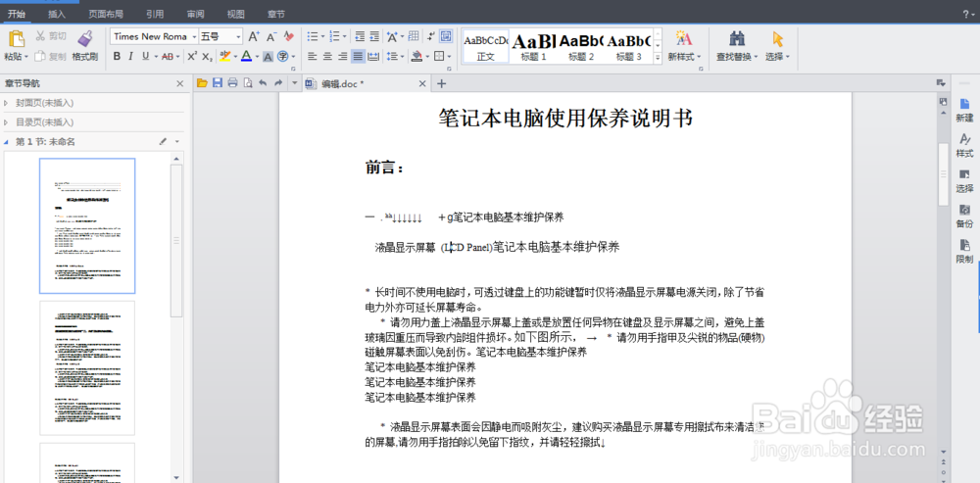980x483 pixels.
Task: Click the enclosed character (字) icon
Action: [x=282, y=56]
